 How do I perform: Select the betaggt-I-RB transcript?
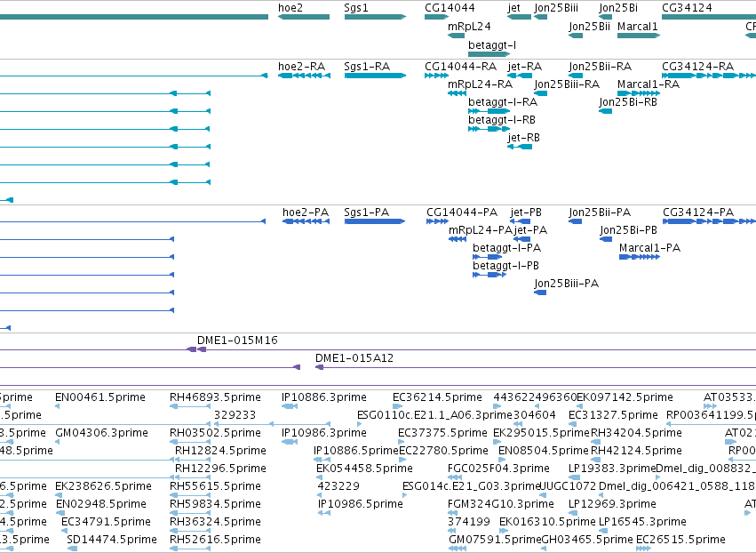(x=488, y=129)
